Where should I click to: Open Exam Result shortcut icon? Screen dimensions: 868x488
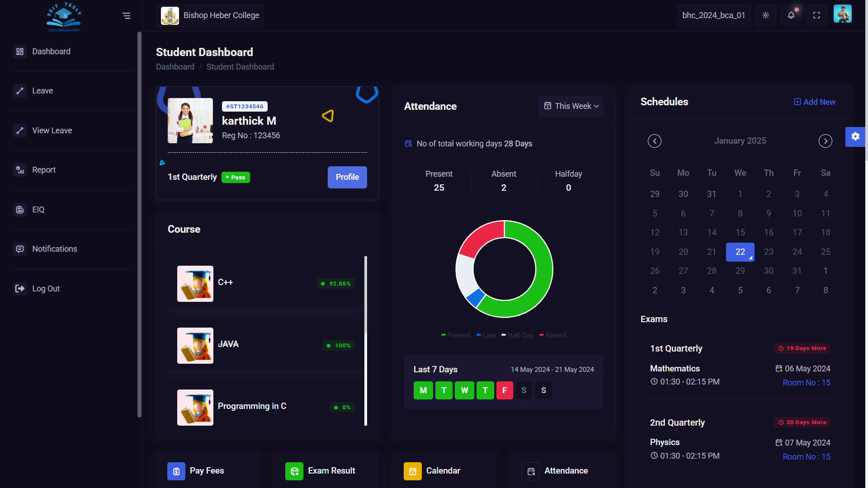coord(294,471)
